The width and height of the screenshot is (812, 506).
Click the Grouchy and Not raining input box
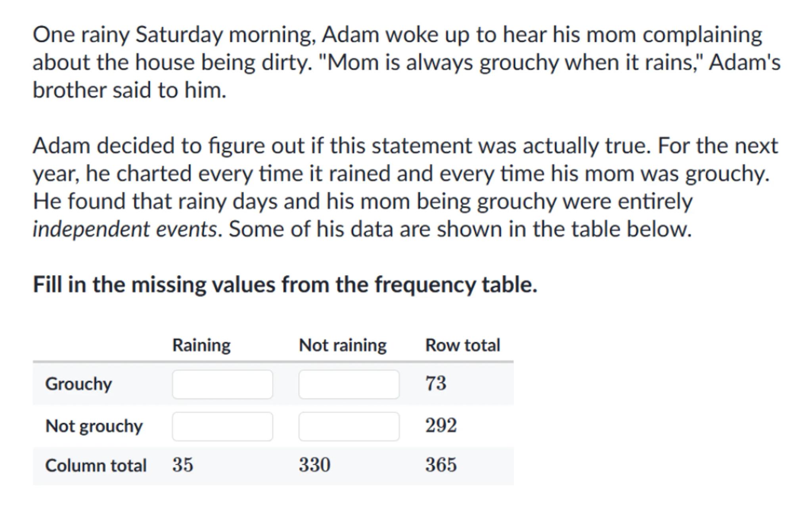(x=349, y=384)
